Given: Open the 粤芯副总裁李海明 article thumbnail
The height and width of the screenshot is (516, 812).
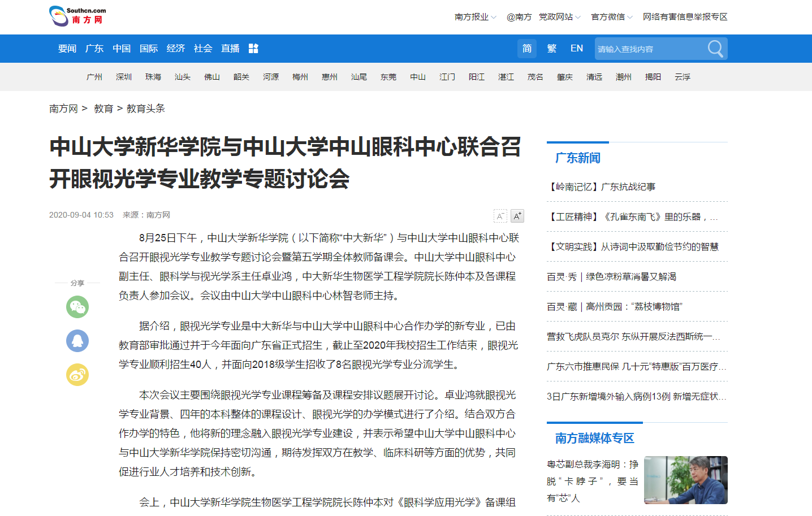Looking at the screenshot, I should pos(685,480).
